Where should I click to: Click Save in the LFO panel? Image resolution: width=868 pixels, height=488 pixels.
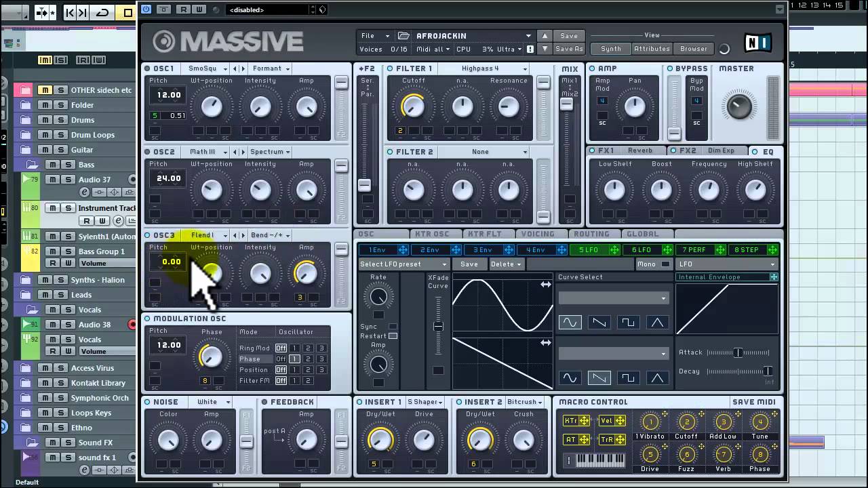pos(469,264)
